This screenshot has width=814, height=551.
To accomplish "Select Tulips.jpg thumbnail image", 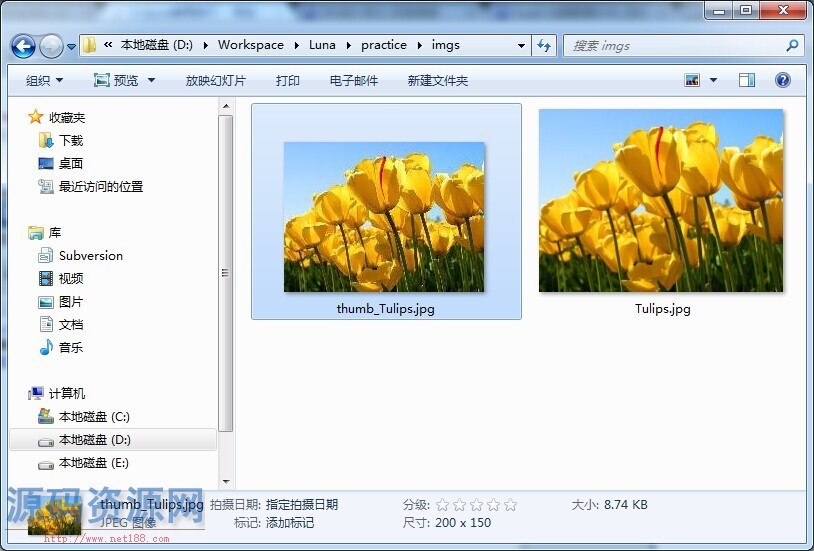I will (661, 200).
